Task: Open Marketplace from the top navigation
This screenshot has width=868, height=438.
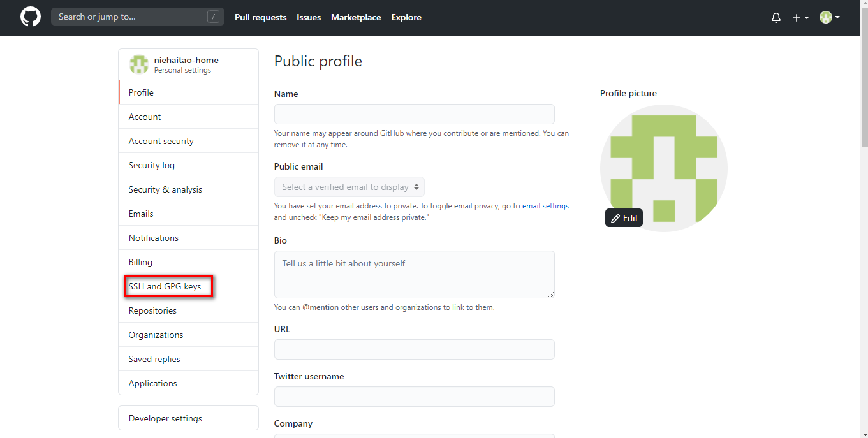Action: (x=356, y=17)
